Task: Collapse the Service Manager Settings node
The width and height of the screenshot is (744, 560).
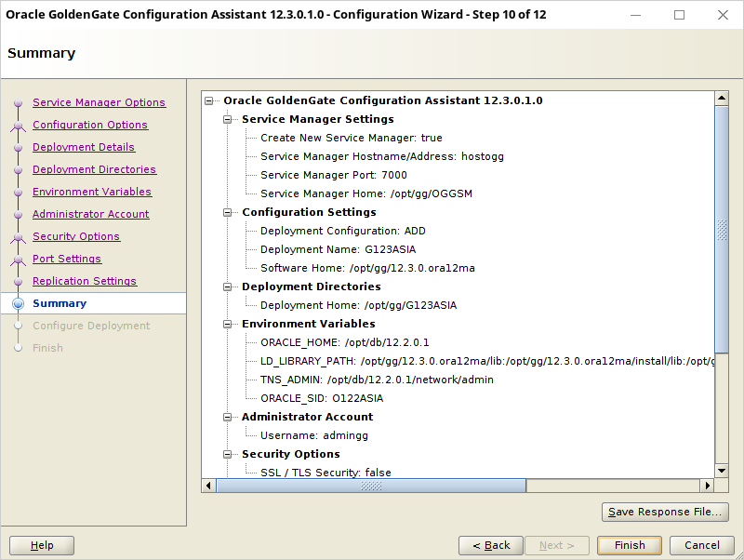Action: pyautogui.click(x=228, y=119)
